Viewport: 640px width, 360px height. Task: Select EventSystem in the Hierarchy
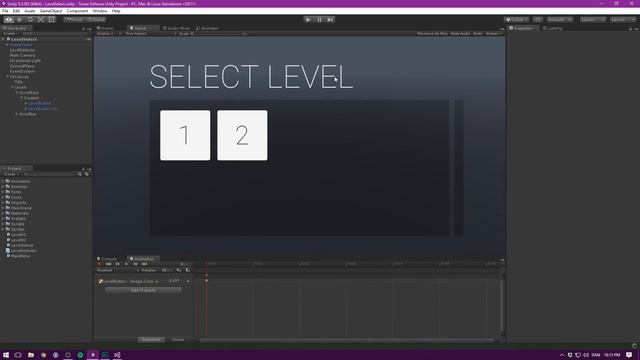(22, 71)
